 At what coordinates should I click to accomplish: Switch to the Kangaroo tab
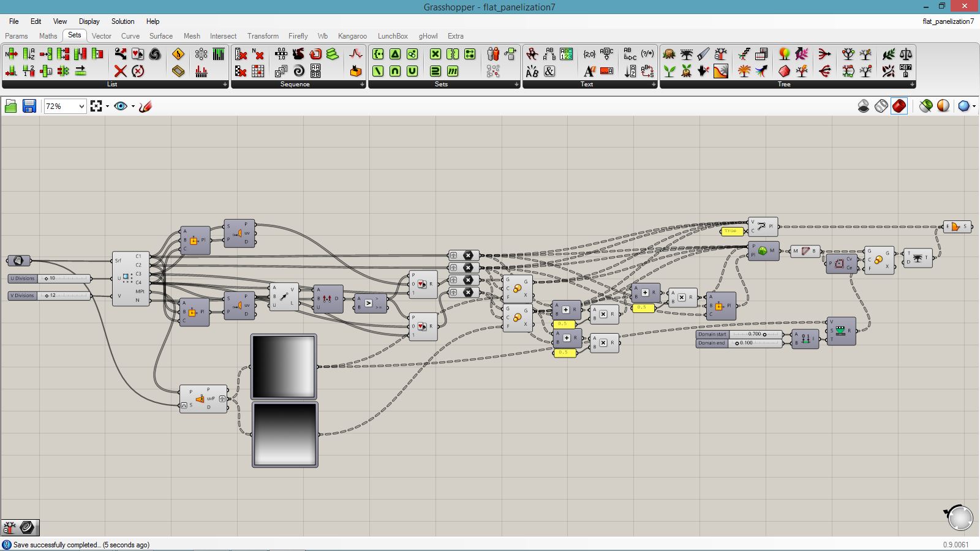(352, 36)
